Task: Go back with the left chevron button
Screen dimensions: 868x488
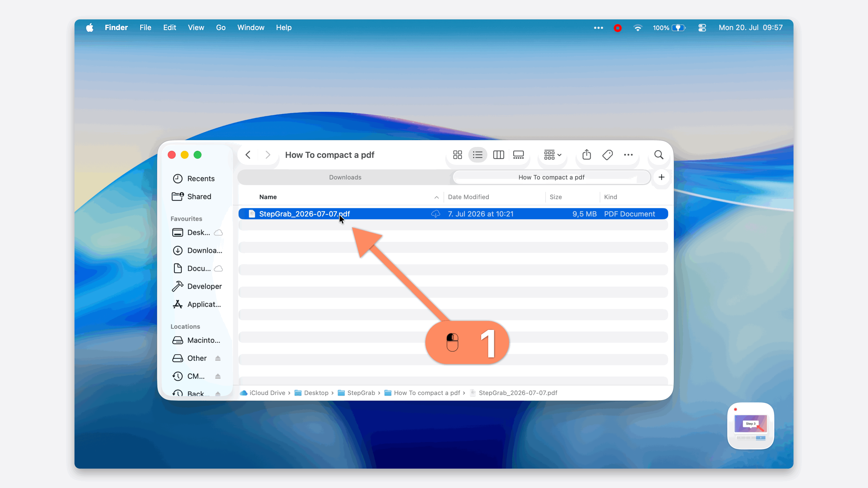Action: point(248,155)
